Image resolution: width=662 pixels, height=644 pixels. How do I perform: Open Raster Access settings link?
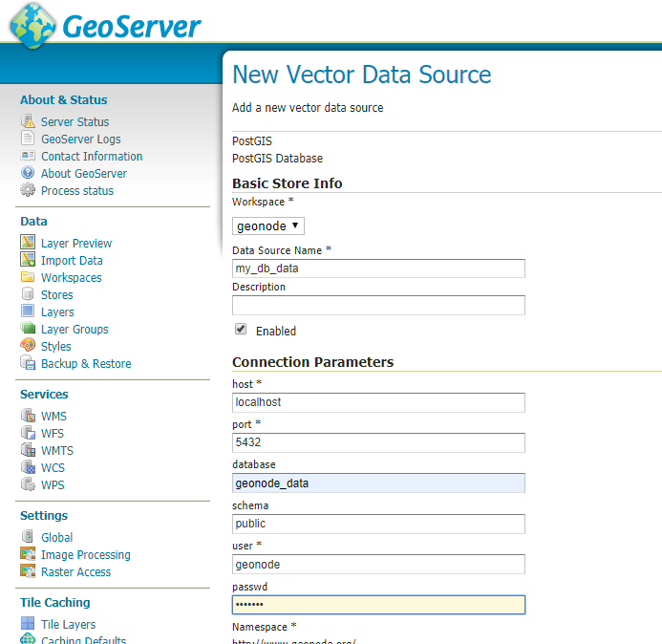coord(76,572)
